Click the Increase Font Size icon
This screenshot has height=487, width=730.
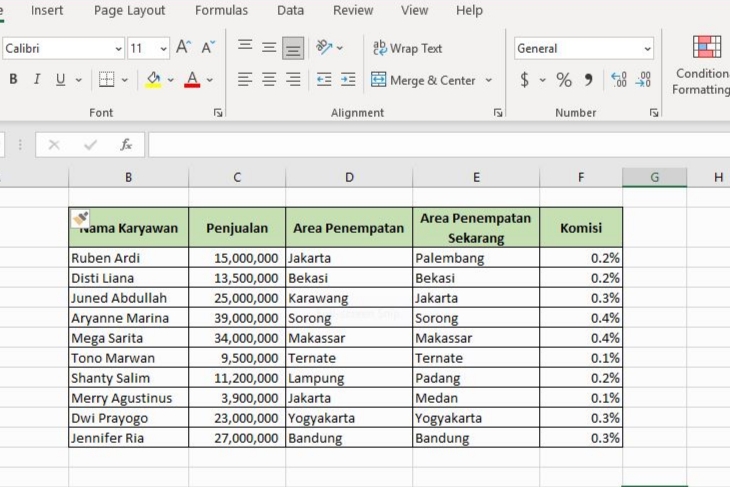pos(184,47)
